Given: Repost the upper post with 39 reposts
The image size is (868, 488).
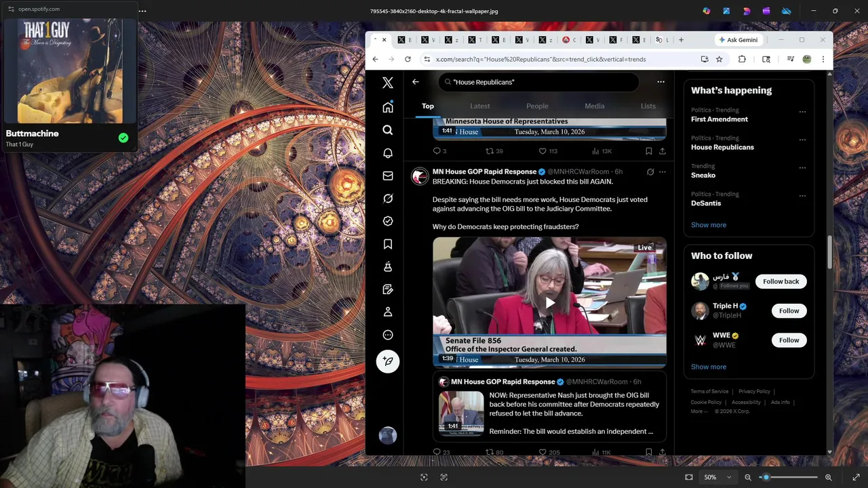Looking at the screenshot, I should [495, 151].
